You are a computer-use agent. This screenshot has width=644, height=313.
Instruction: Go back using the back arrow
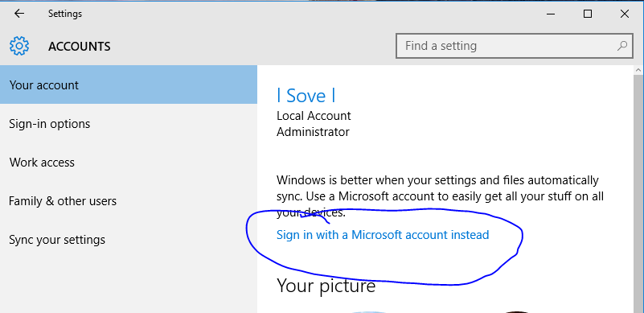click(19, 14)
